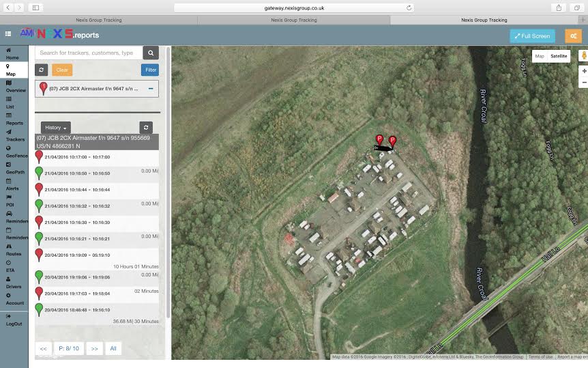Viewport: 588px width, 368px height.
Task: Click the browser back arrow
Action: pyautogui.click(x=8, y=8)
